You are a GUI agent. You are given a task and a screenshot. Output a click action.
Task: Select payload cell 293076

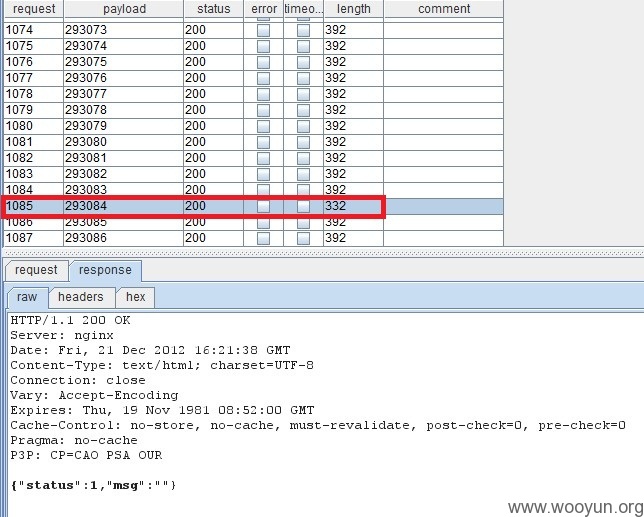click(x=124, y=78)
